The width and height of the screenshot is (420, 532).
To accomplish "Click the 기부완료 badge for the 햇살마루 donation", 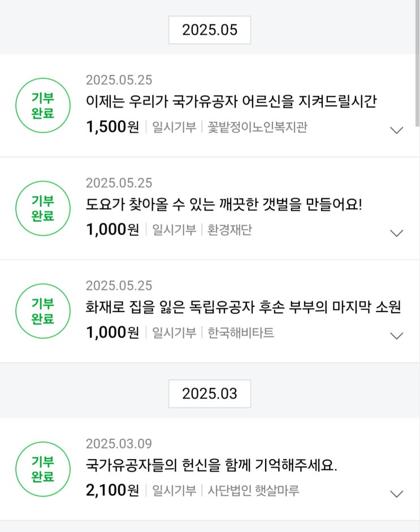I will tap(43, 469).
